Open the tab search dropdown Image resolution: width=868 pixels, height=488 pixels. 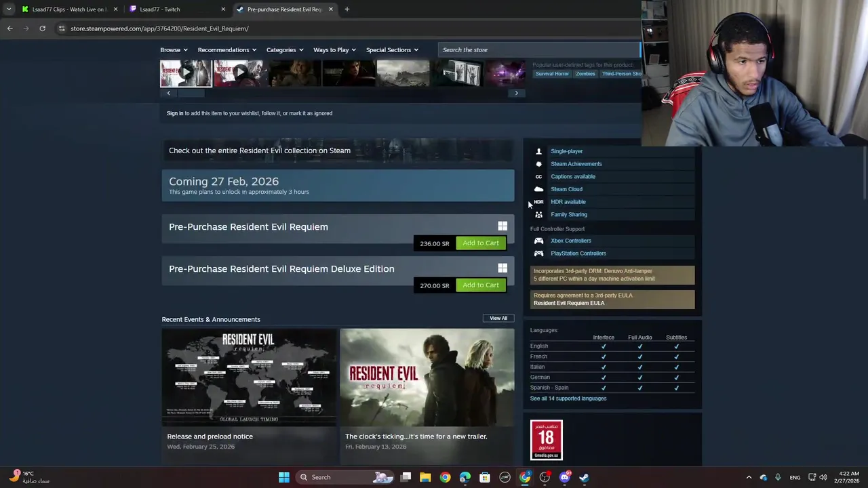pyautogui.click(x=8, y=9)
